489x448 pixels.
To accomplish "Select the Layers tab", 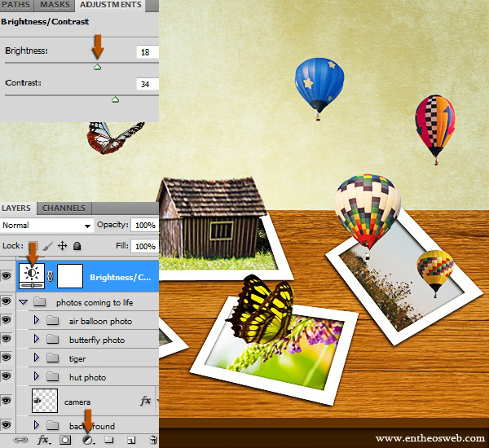I will point(16,208).
